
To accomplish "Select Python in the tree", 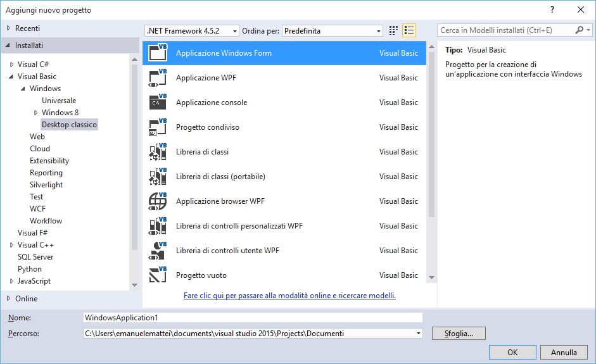I will pyautogui.click(x=30, y=269).
